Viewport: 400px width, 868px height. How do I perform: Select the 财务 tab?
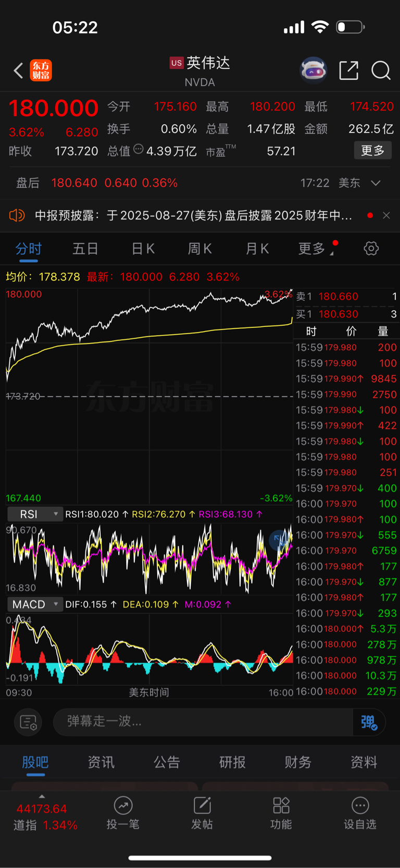[x=298, y=762]
